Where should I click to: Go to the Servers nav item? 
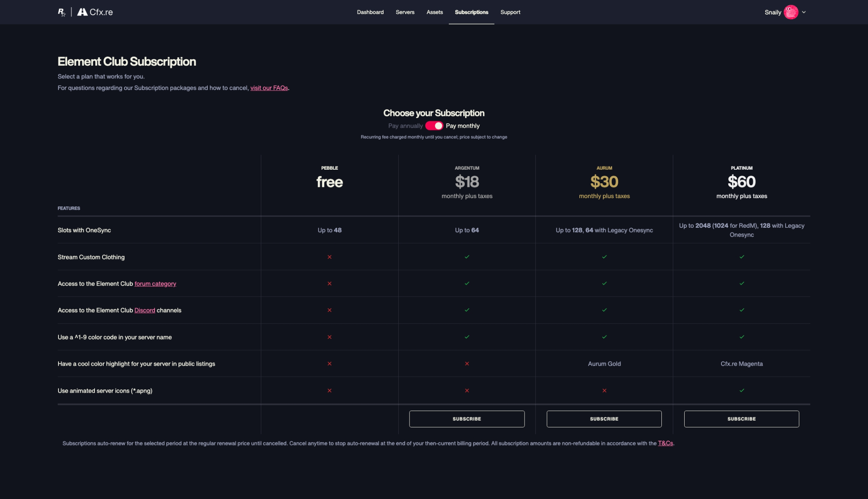[x=405, y=12]
